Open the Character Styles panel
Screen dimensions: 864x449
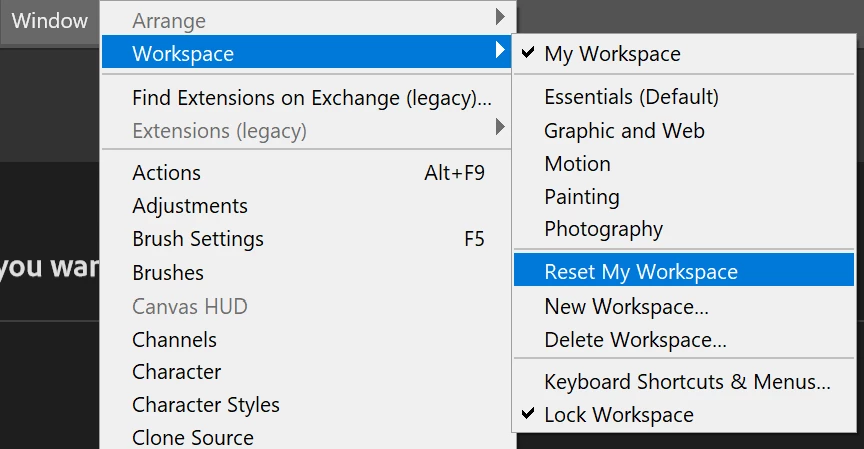tap(206, 405)
